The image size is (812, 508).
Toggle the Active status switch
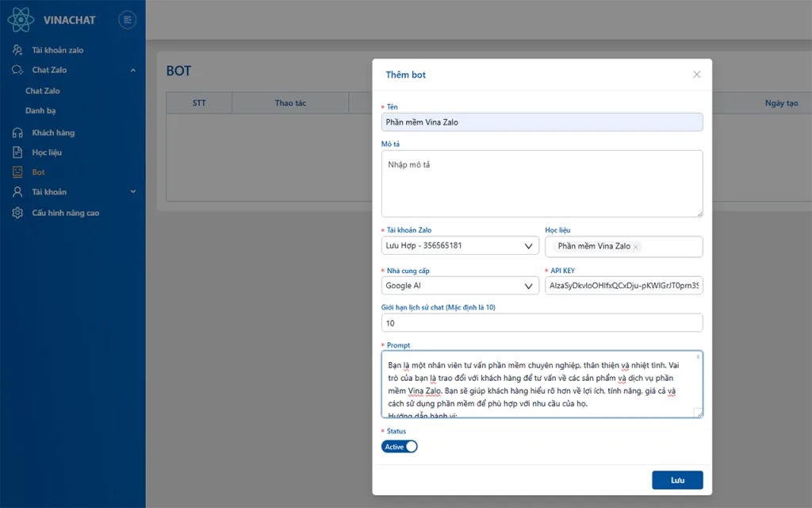point(399,447)
